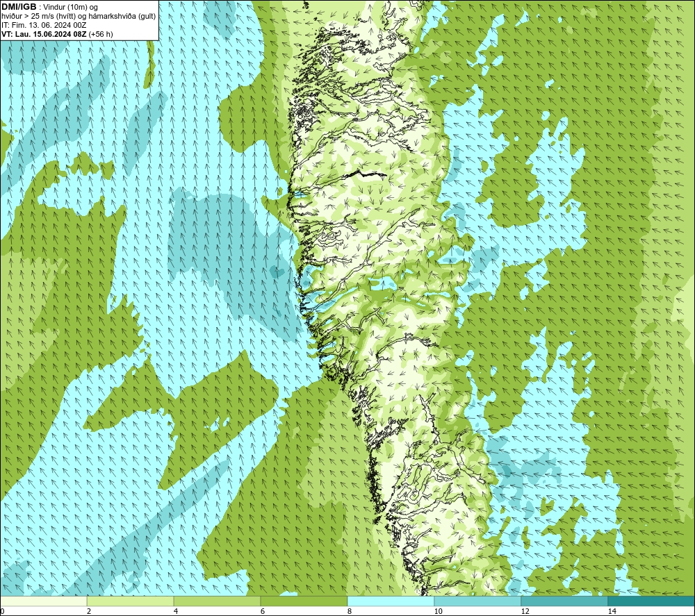Click the scale label '6'
This screenshot has width=695, height=616.
pyautogui.click(x=263, y=611)
